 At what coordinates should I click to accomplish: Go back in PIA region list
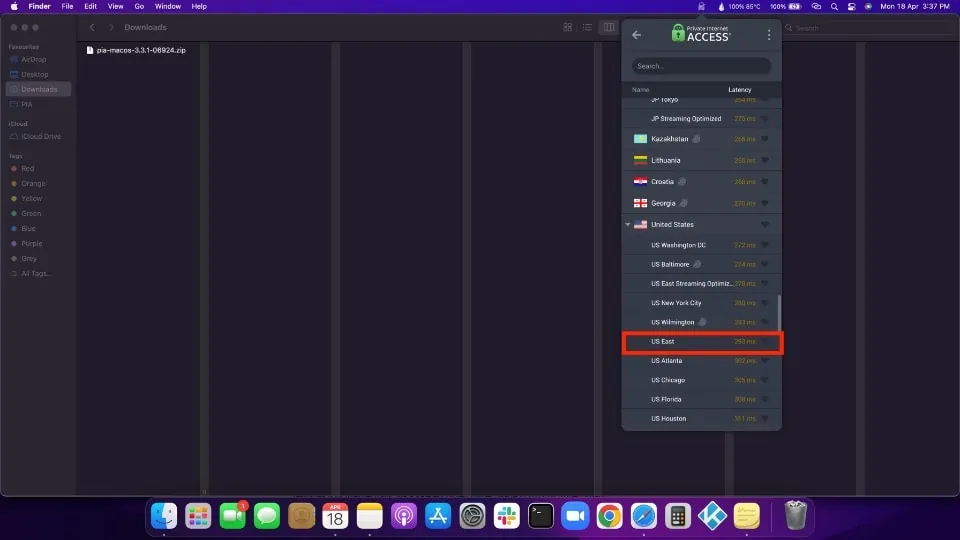click(x=637, y=35)
